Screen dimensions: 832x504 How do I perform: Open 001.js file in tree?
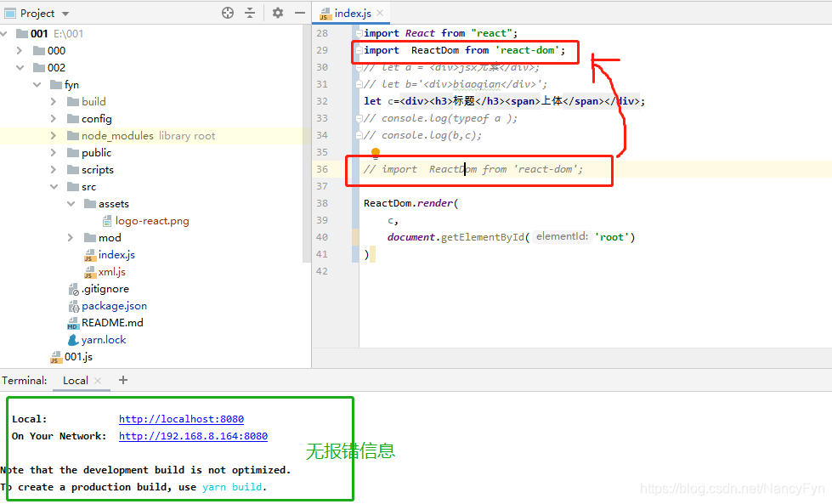[78, 356]
